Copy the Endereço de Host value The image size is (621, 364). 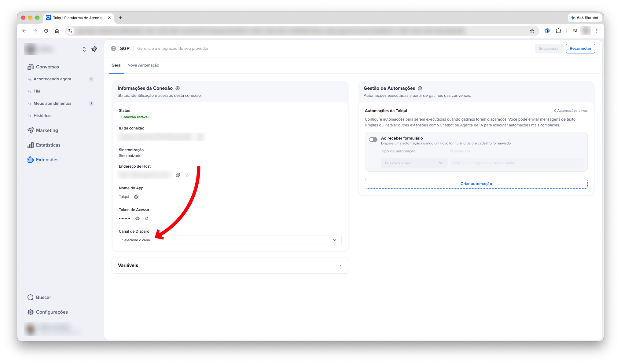178,175
